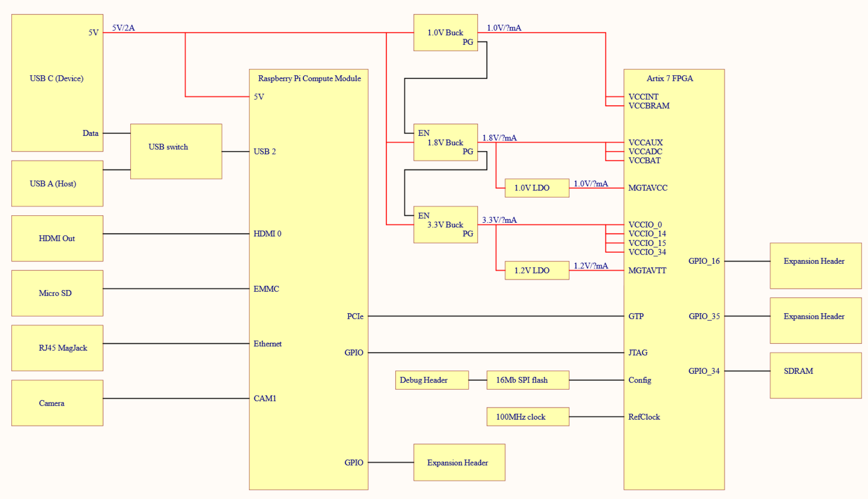Click the 100MHz clock block
The height and width of the screenshot is (499, 868).
528,417
